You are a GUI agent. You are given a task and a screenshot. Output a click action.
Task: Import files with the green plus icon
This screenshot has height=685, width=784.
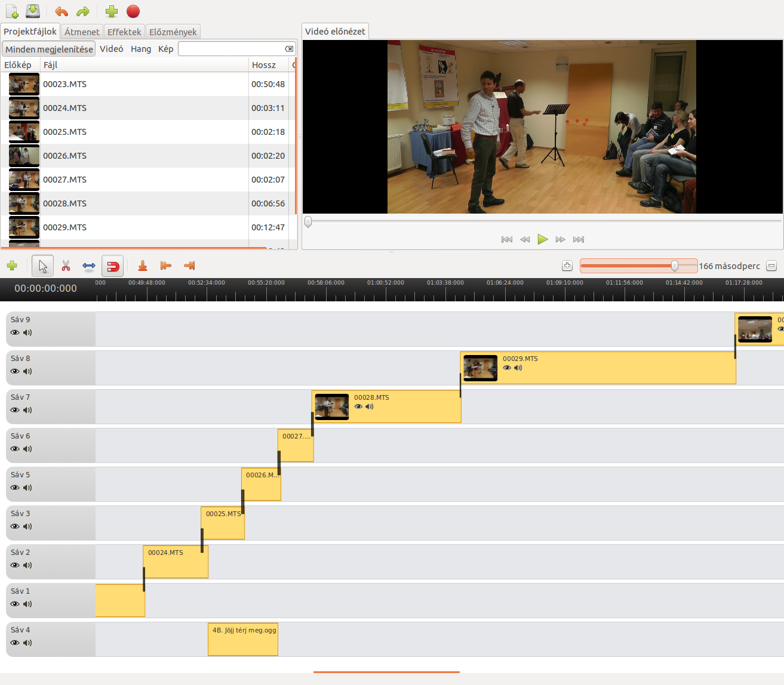click(112, 11)
